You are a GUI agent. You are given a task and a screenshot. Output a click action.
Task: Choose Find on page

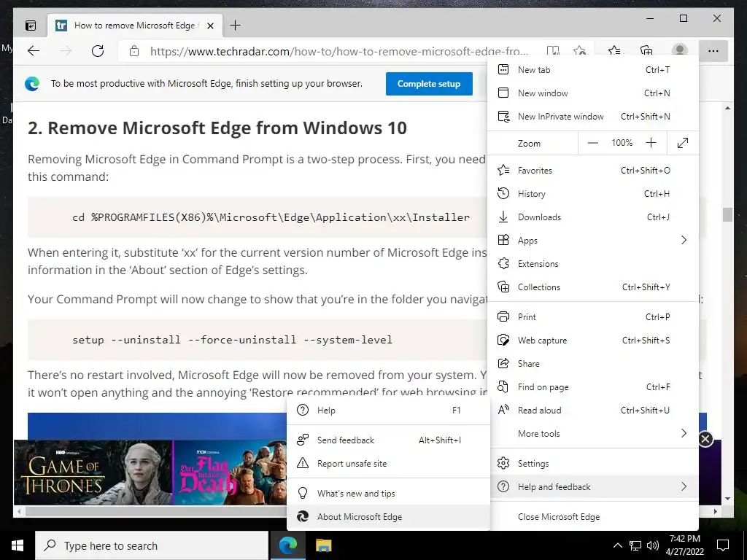[x=593, y=387]
